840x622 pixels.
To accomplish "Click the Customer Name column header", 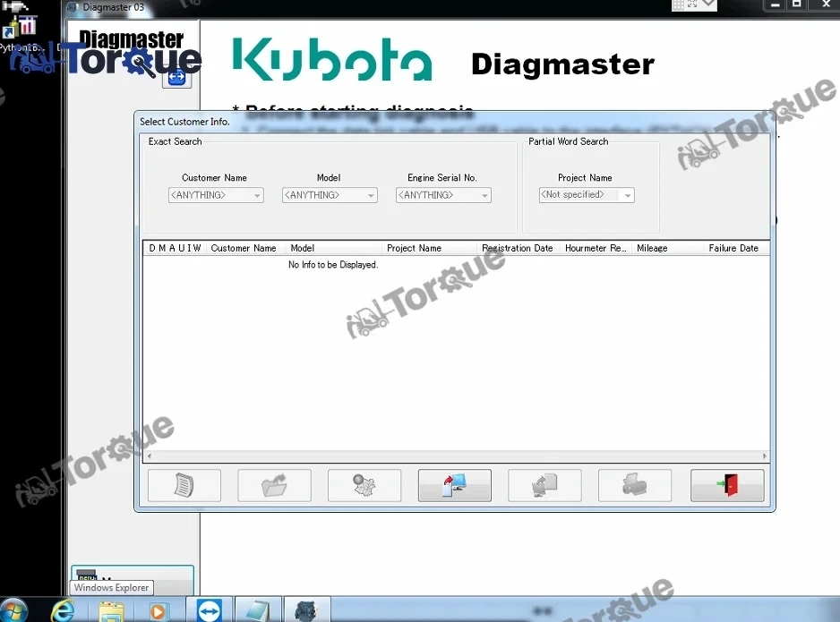I will click(x=244, y=248).
